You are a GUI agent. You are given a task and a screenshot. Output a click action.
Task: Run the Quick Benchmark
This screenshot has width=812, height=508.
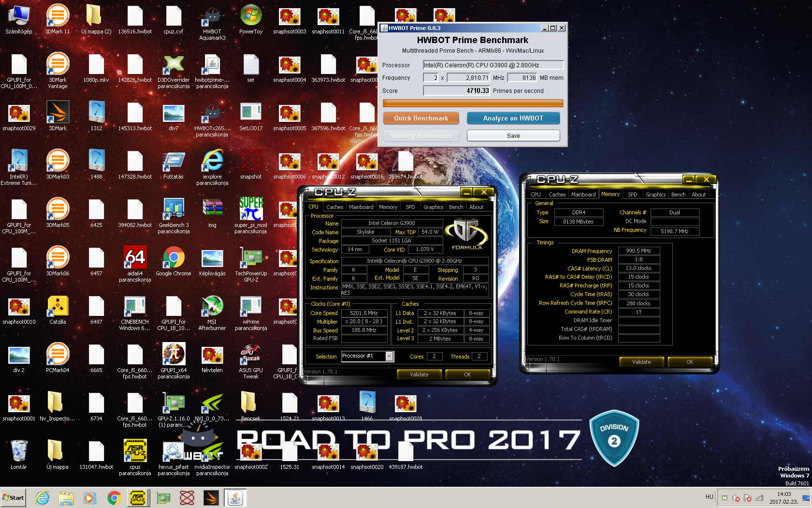(421, 118)
